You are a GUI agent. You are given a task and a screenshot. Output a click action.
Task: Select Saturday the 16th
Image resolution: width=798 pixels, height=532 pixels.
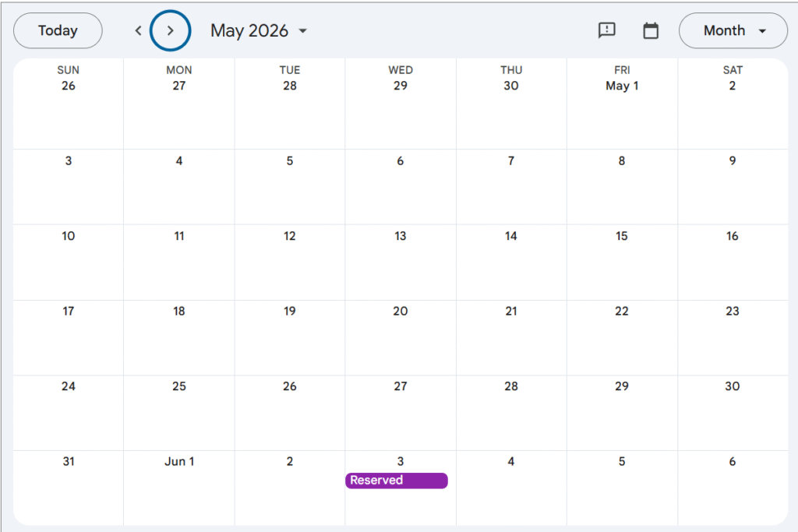733,236
